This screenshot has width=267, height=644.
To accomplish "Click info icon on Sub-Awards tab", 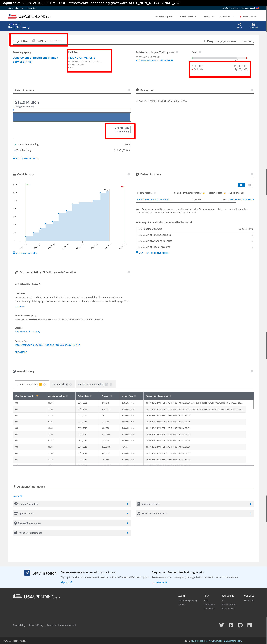I will [x=70, y=385].
